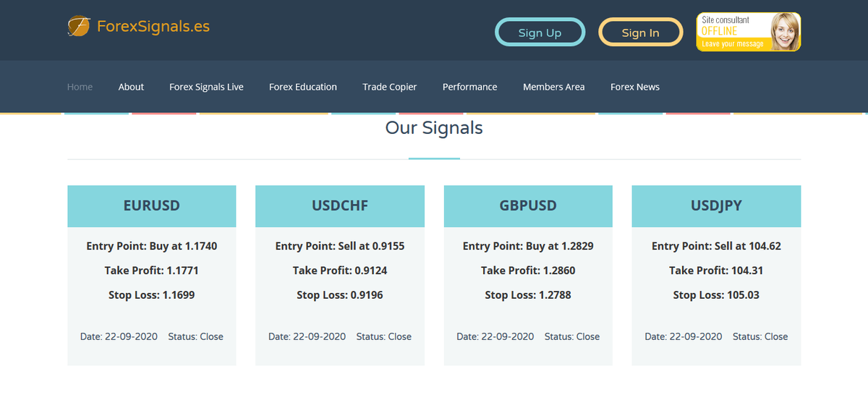Click 'Status: Close' in the USDCHF card
Viewport: 868px width, 403px height.
tap(384, 336)
